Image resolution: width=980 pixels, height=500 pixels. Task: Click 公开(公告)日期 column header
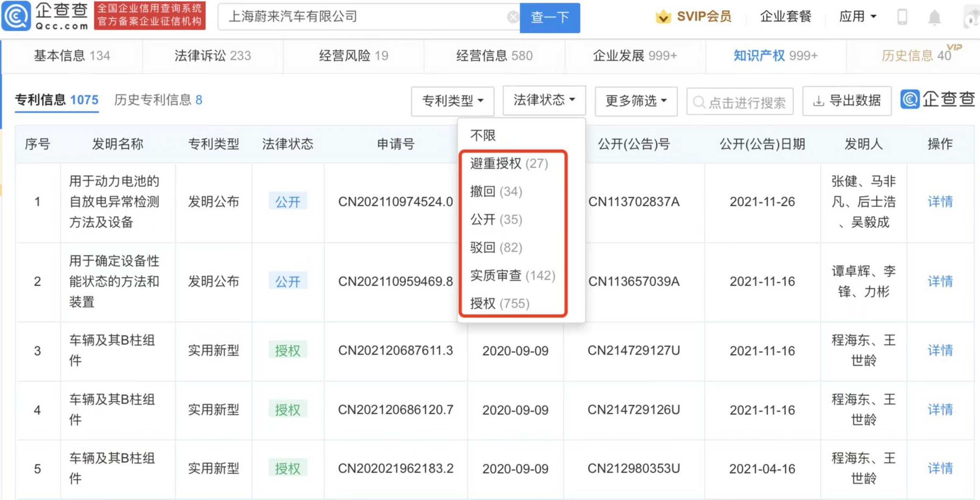[x=762, y=144]
